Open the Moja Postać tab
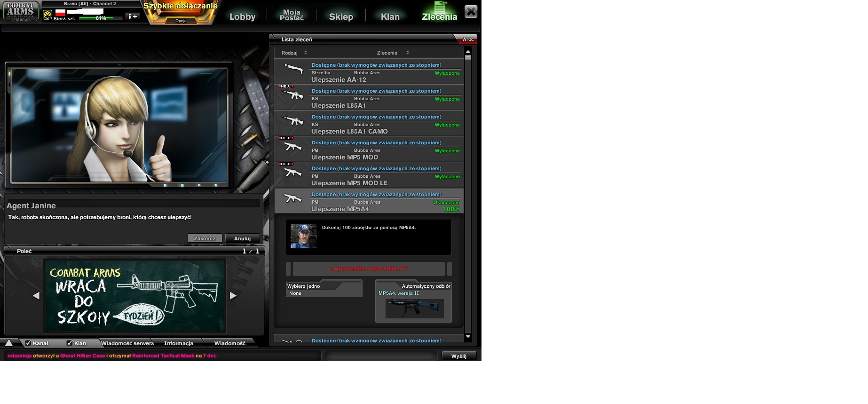 [x=292, y=15]
